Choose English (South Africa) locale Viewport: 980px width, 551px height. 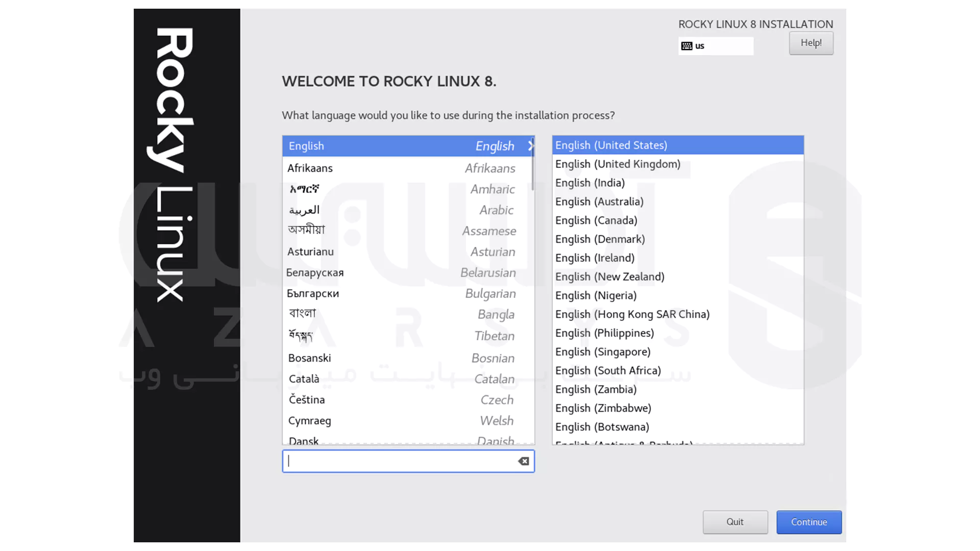pos(678,370)
